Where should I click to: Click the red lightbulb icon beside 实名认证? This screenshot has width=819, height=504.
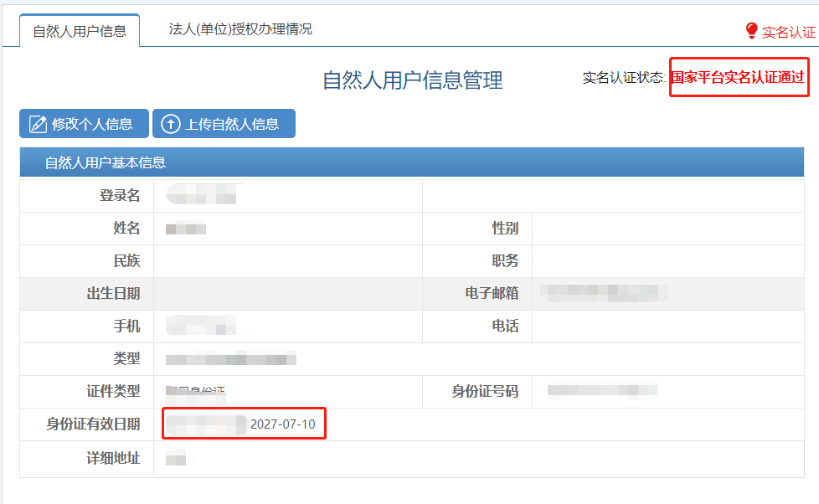[x=751, y=31]
